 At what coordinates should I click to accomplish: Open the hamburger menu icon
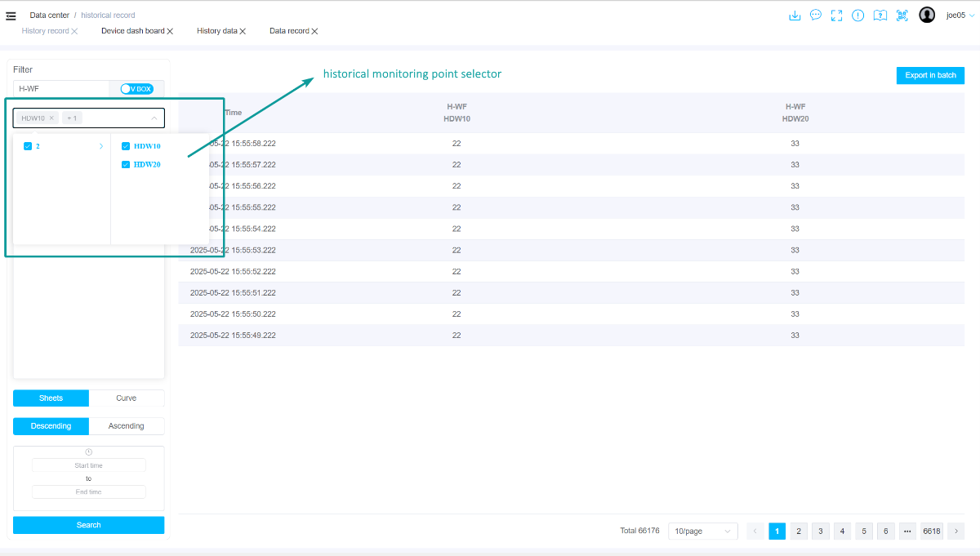point(11,16)
